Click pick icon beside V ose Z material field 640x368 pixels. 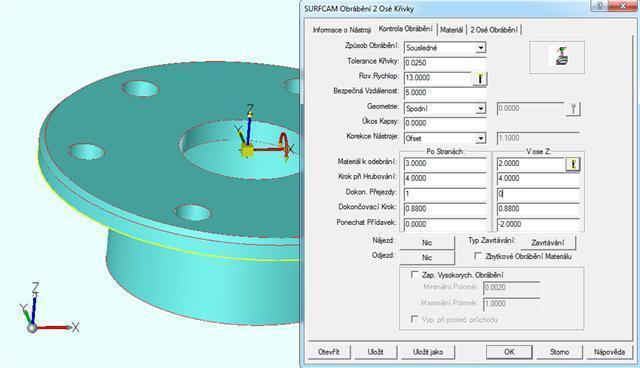pyautogui.click(x=573, y=164)
